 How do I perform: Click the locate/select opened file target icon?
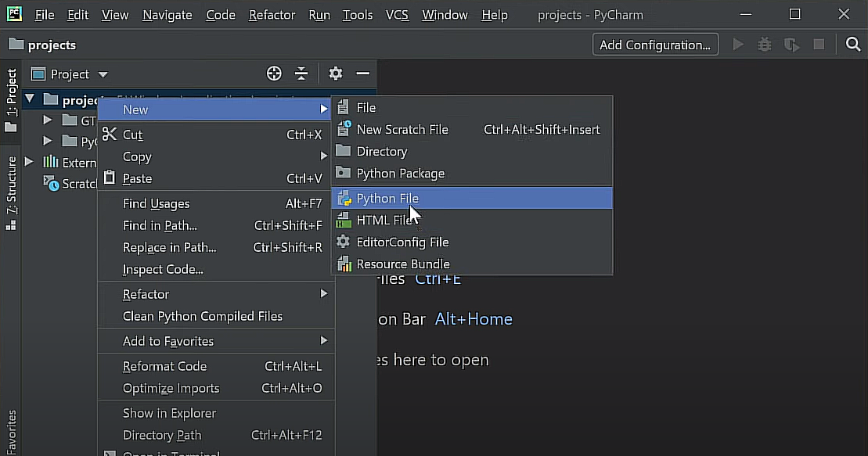point(274,74)
